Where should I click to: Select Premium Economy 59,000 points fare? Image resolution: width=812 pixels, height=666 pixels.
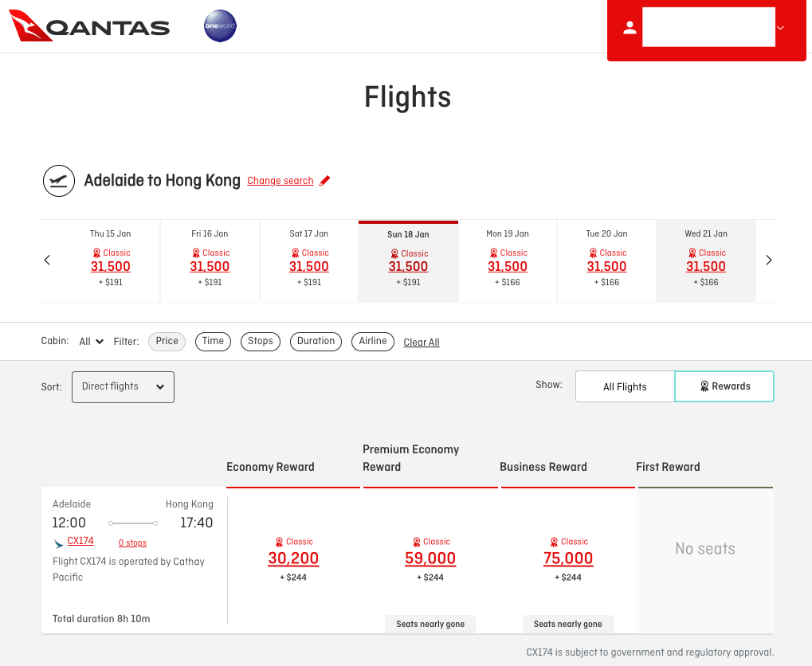click(430, 558)
